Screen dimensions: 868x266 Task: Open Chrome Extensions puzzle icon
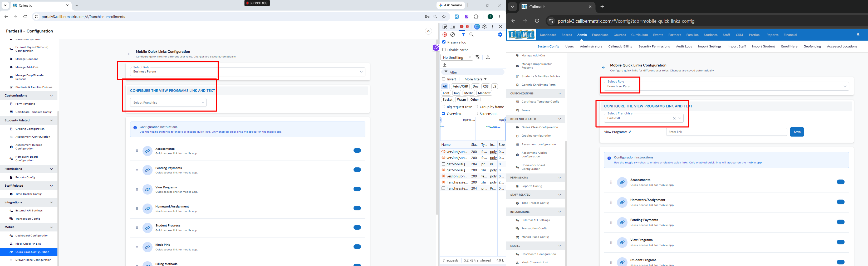click(476, 17)
